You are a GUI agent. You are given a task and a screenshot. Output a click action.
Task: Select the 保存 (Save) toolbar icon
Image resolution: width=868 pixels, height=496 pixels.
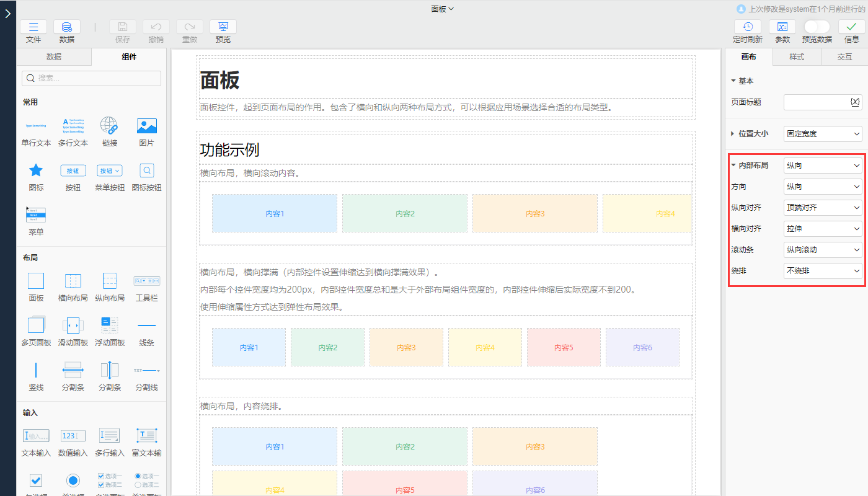tap(122, 27)
